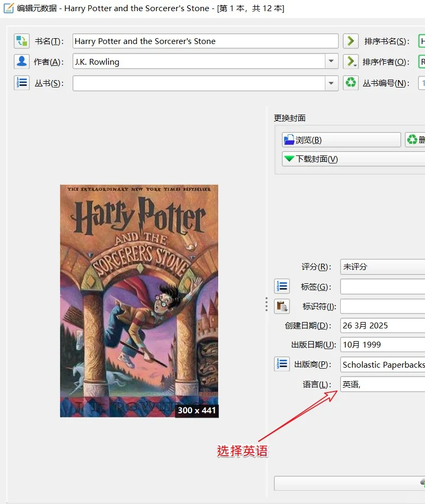The width and height of the screenshot is (425, 504).
Task: Click the 作者(A) label
Action: [x=49, y=62]
